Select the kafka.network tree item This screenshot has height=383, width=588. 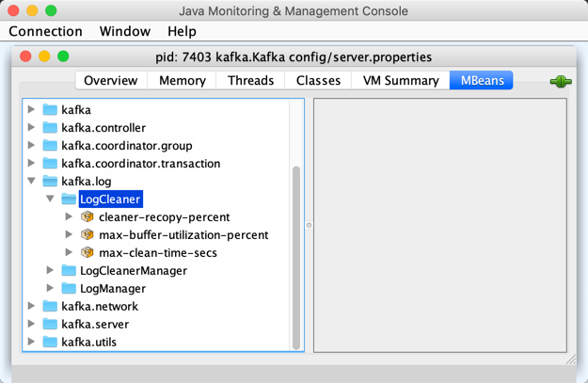[x=100, y=307]
